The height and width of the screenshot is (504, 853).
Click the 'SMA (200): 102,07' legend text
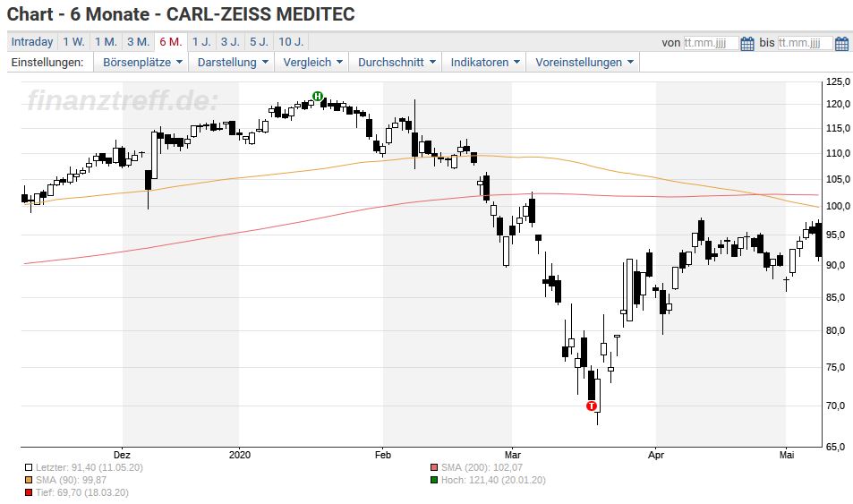[x=482, y=467]
